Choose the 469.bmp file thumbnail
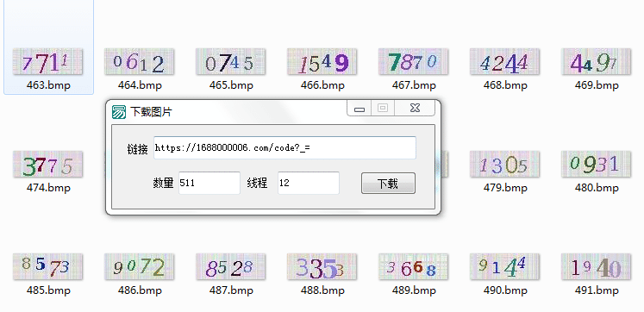 [x=597, y=61]
